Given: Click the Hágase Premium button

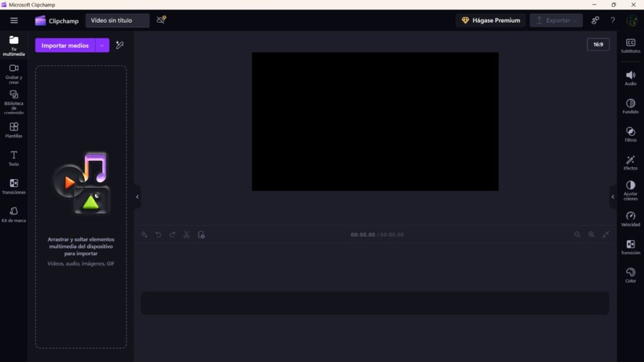Looking at the screenshot, I should pos(491,20).
